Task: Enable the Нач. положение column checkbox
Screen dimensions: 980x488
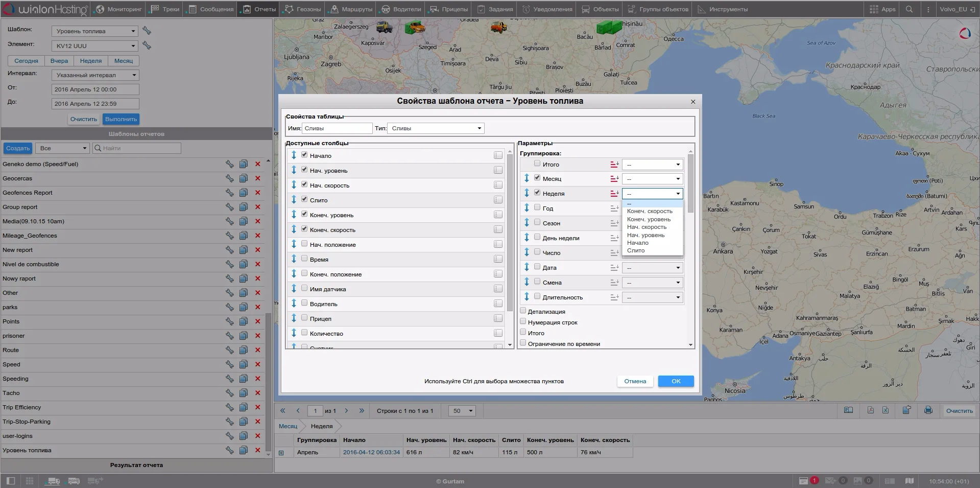Action: 304,244
